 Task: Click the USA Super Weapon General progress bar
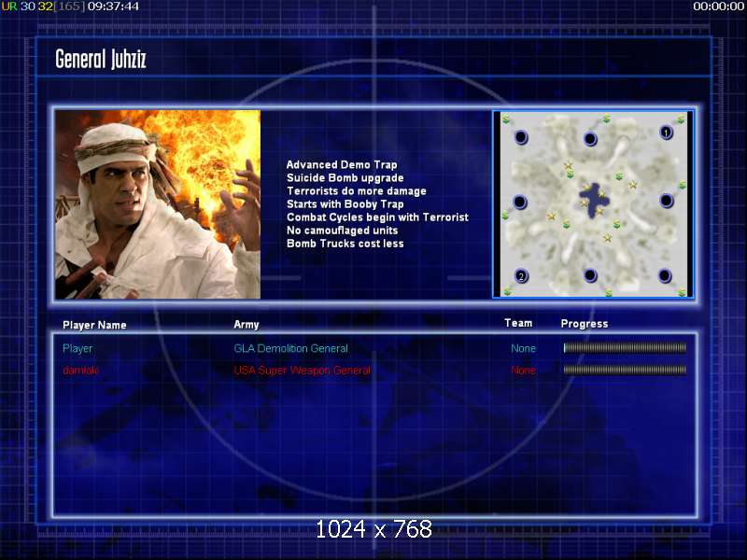point(625,370)
